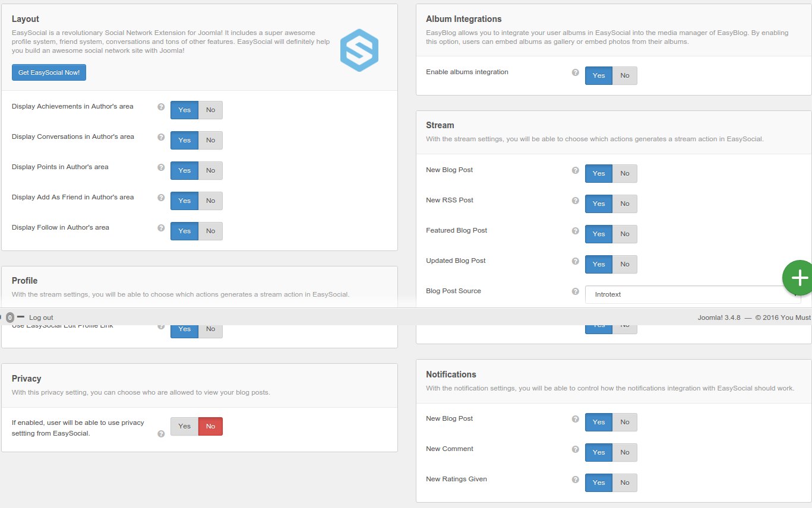Open help for Enable albums integration
This screenshot has width=812, height=508.
(575, 72)
